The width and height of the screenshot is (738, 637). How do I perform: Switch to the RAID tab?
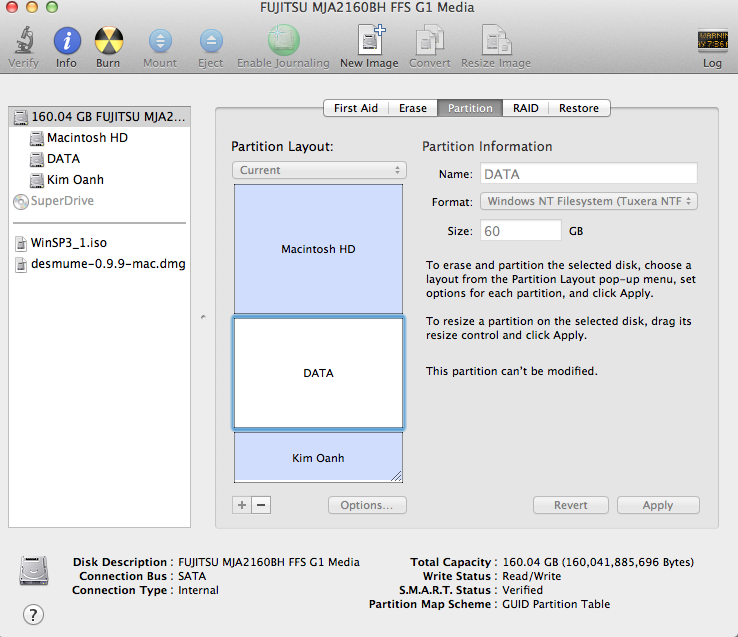point(526,108)
